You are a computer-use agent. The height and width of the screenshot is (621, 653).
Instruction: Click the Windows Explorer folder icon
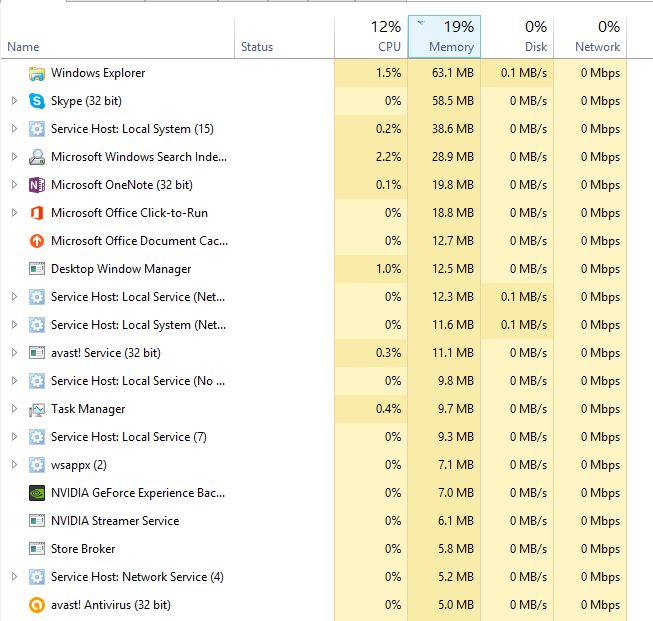37,73
